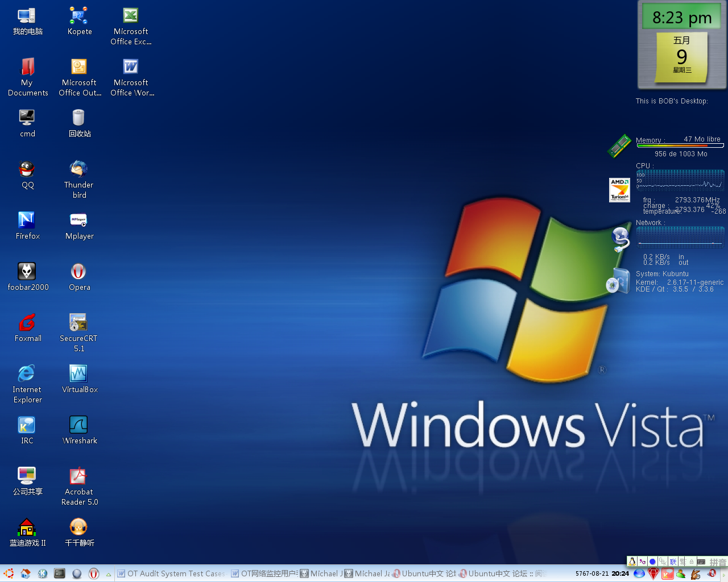The height and width of the screenshot is (582, 728).
Task: Open the 公司共享 shared folder icon
Action: tap(27, 481)
